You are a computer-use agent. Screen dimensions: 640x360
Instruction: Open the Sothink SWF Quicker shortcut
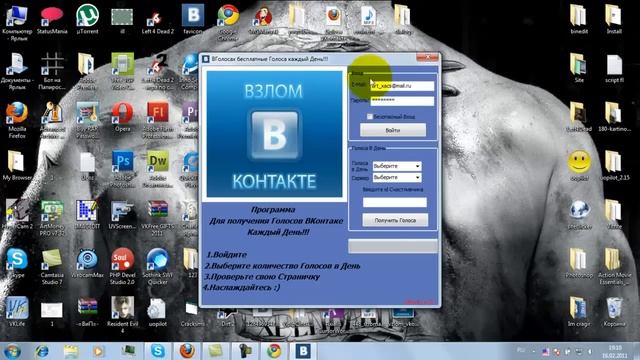pyautogui.click(x=158, y=267)
